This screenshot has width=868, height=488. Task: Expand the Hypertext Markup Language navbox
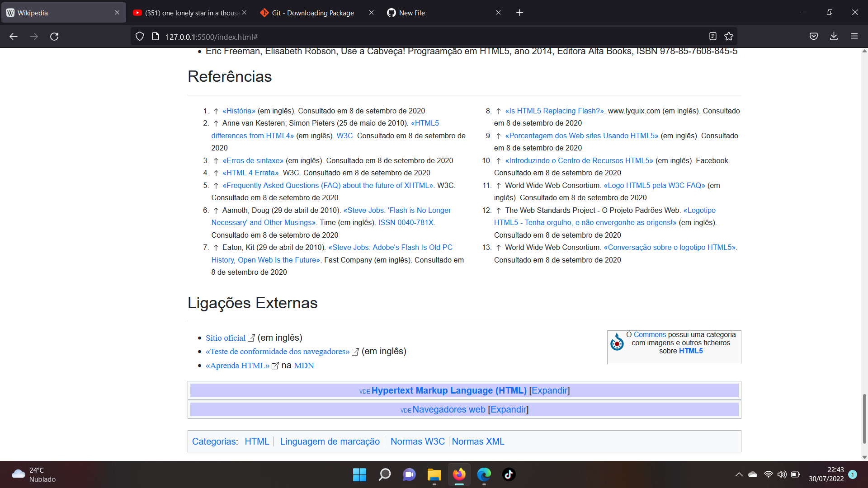tap(549, 390)
